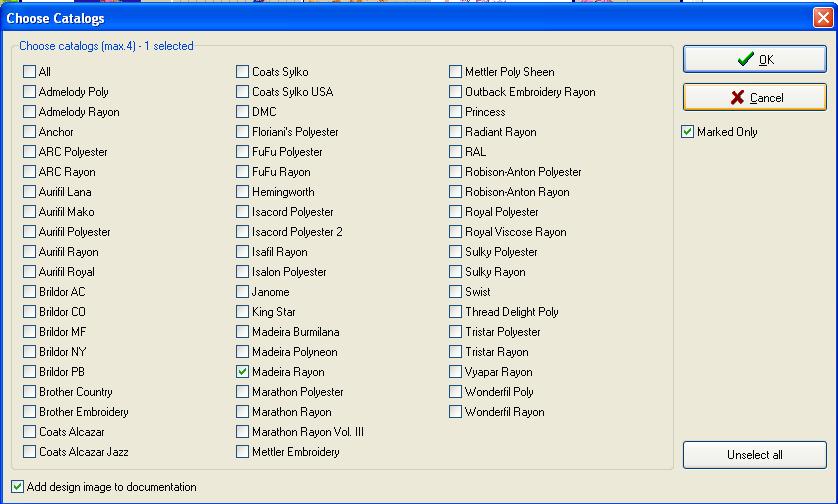Screen dimensions: 838x504
Task: Enable Mettler Embroidery catalog
Action: point(242,452)
